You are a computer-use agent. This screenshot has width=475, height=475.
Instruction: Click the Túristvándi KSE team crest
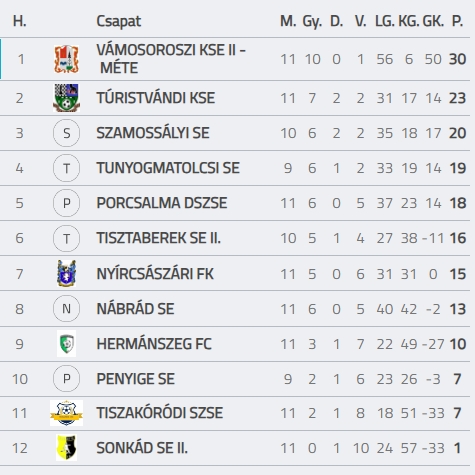click(x=66, y=98)
